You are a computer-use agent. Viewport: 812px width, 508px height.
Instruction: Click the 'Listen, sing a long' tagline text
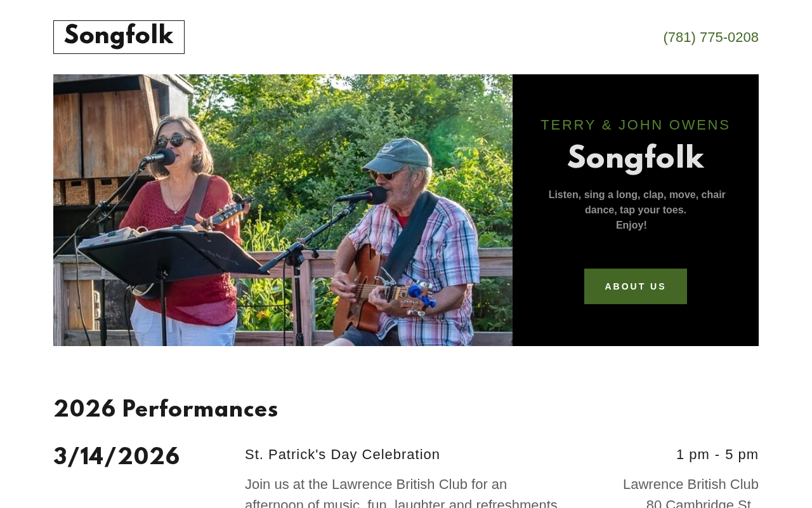click(636, 202)
